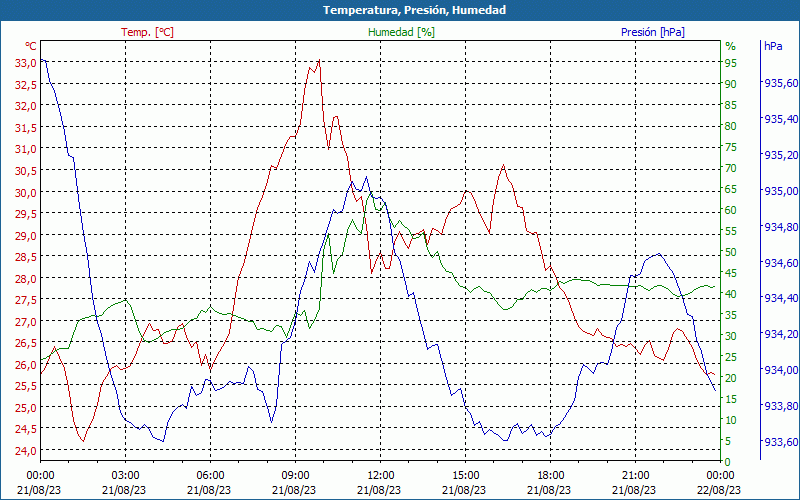Click the '33,0' temperature axis value
800x500 pixels.
click(26, 63)
